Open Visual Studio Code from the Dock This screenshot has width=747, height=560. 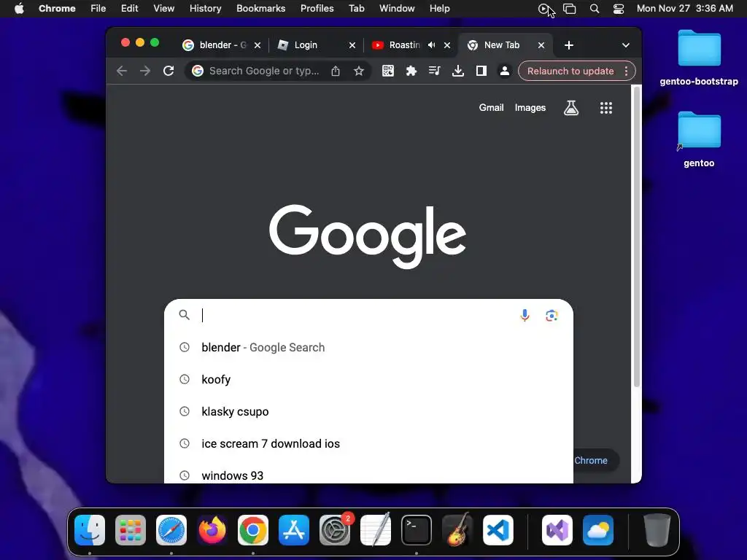(x=498, y=530)
